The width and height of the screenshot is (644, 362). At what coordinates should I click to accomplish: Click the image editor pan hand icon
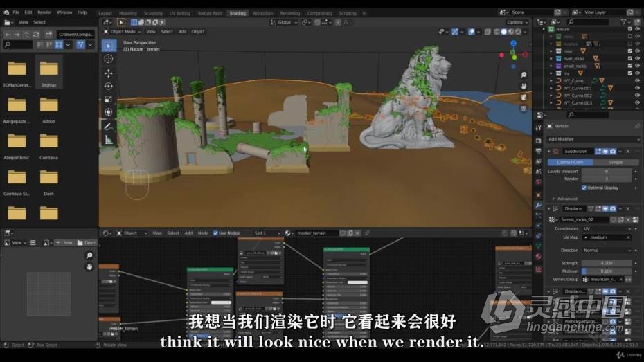click(x=89, y=267)
